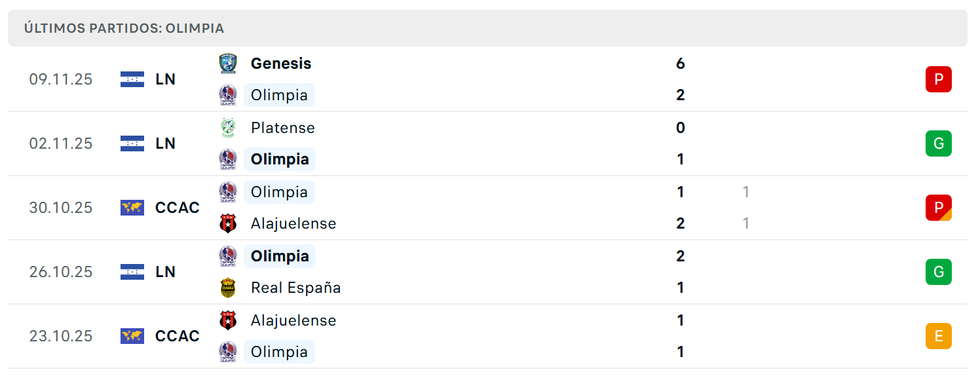Click red P loss badge for Genesis match

click(x=938, y=79)
